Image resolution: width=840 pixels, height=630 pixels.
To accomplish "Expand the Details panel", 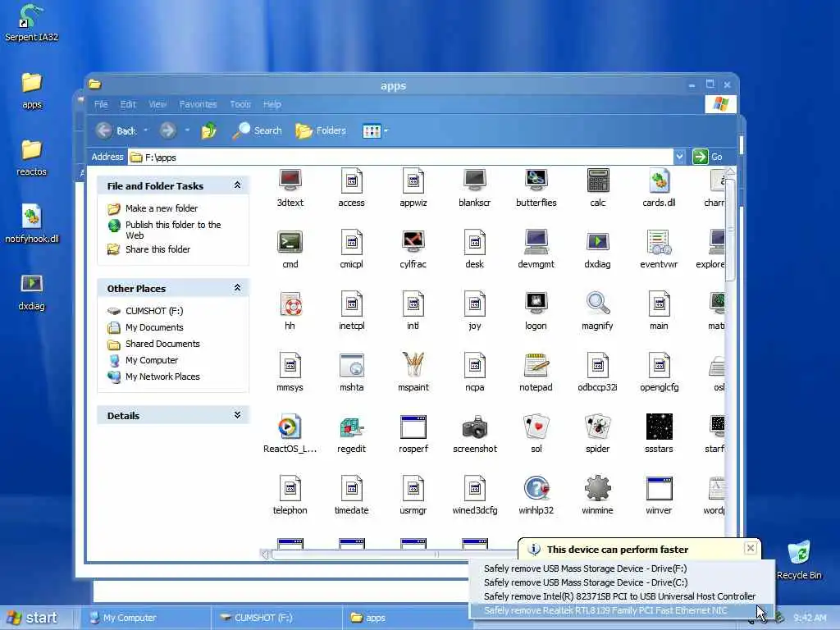I will 237,415.
